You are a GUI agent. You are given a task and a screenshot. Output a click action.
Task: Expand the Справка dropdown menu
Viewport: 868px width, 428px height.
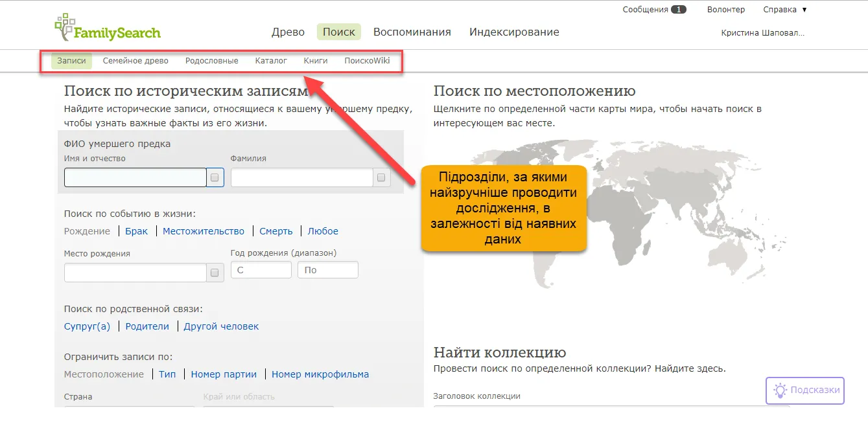pyautogui.click(x=784, y=10)
